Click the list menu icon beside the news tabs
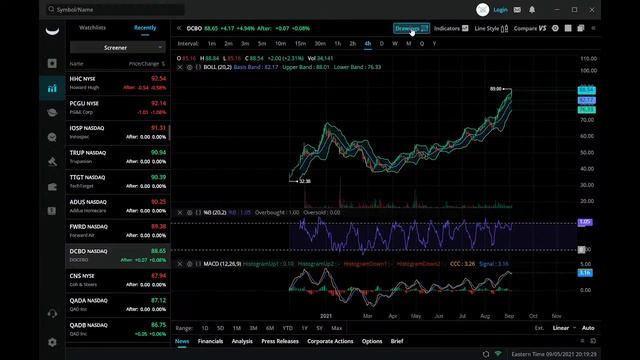 coord(582,341)
